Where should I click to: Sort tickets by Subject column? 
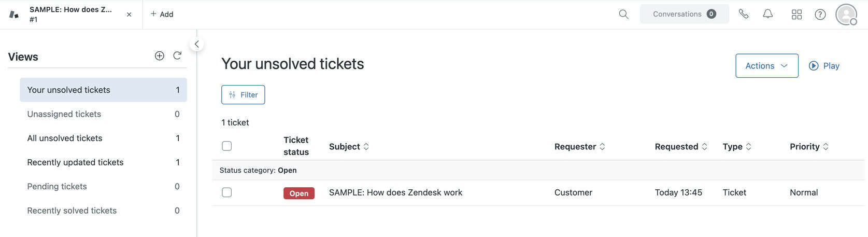(x=349, y=147)
